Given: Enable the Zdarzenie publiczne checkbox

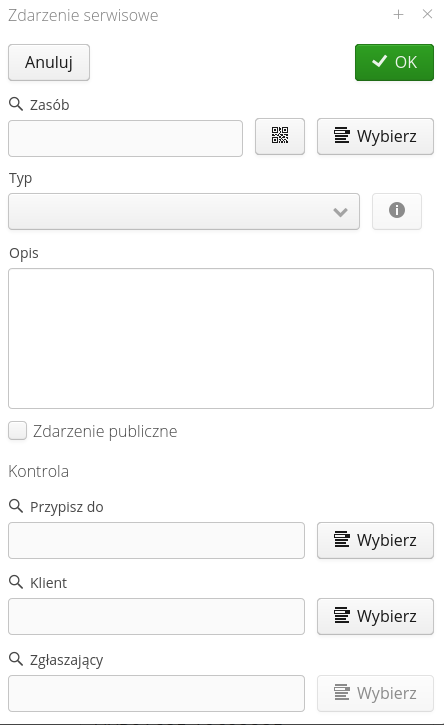Looking at the screenshot, I should pyautogui.click(x=18, y=430).
